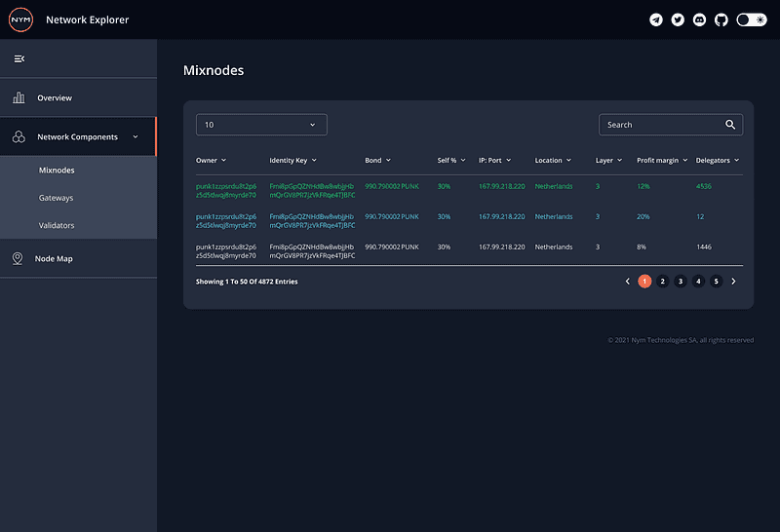Collapse the sidebar with the menu icon

pos(19,58)
